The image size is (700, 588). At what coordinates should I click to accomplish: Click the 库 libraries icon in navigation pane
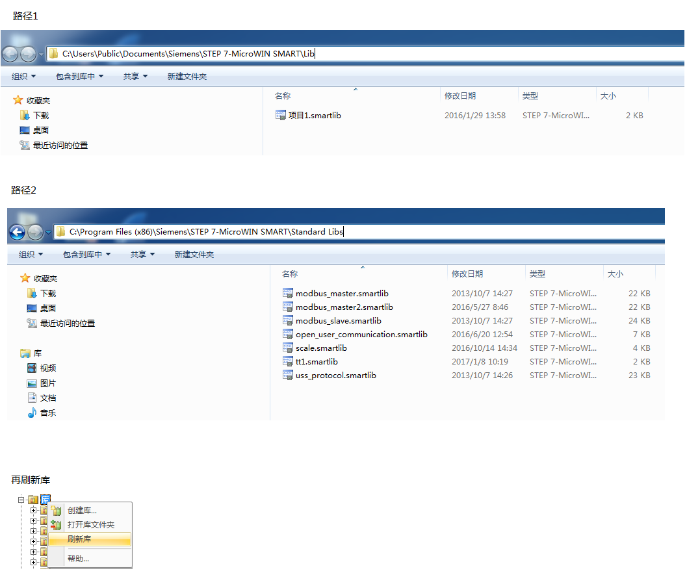[x=25, y=353]
